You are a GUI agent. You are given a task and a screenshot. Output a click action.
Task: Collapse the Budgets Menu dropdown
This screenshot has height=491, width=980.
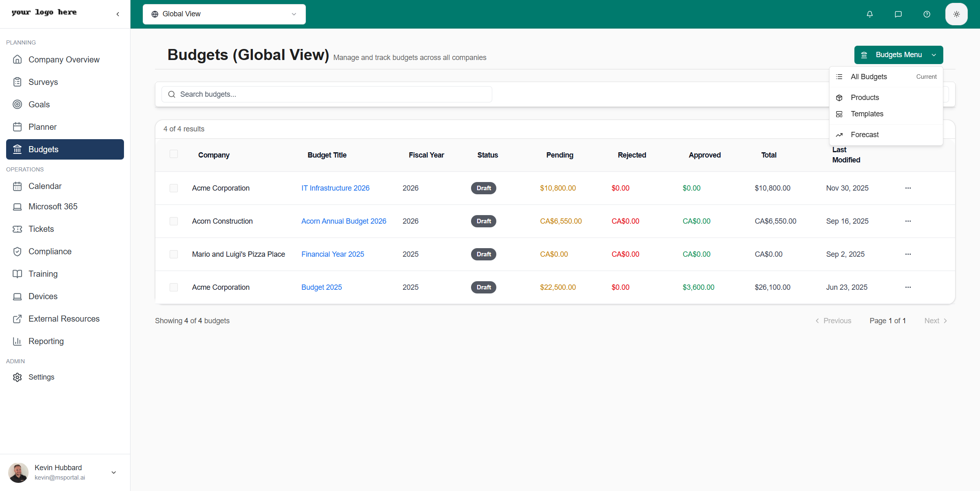[898, 55]
